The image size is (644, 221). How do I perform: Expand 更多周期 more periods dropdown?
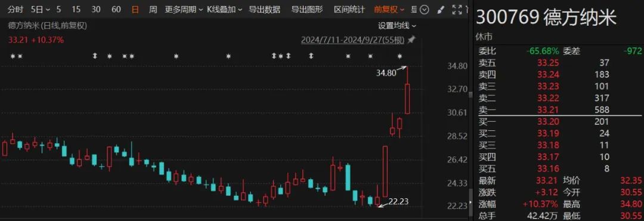184,10
